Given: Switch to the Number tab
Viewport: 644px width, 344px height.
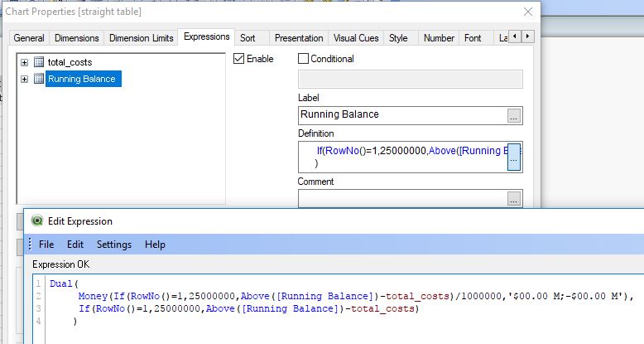Looking at the screenshot, I should (439, 38).
